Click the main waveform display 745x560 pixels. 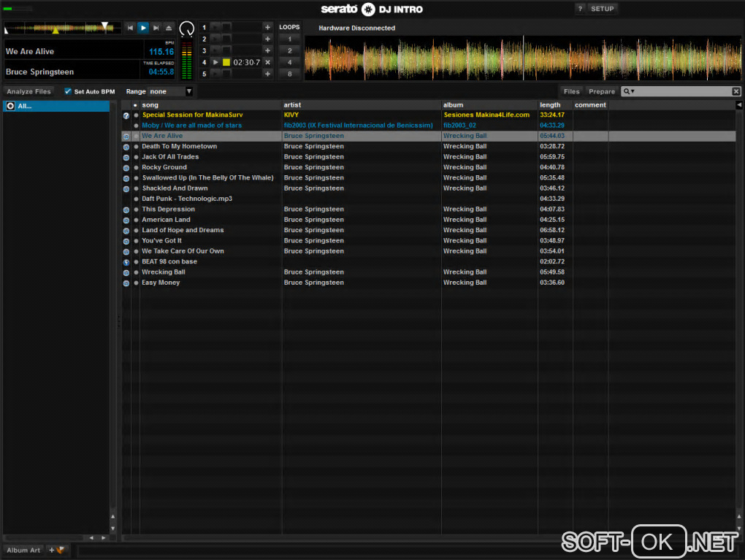tap(522, 58)
